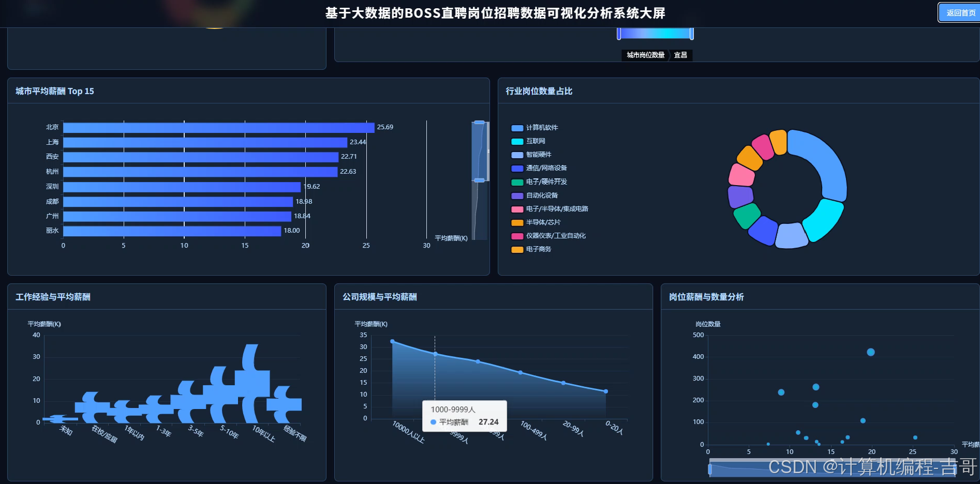Click the 广州 salary bar
Image resolution: width=980 pixels, height=484 pixels.
pos(177,216)
